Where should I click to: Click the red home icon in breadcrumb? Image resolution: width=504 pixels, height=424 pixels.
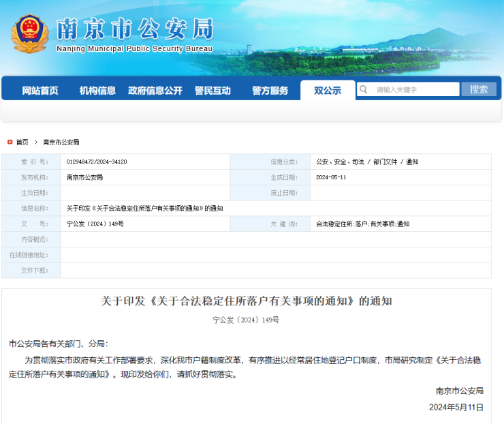pos(10,142)
